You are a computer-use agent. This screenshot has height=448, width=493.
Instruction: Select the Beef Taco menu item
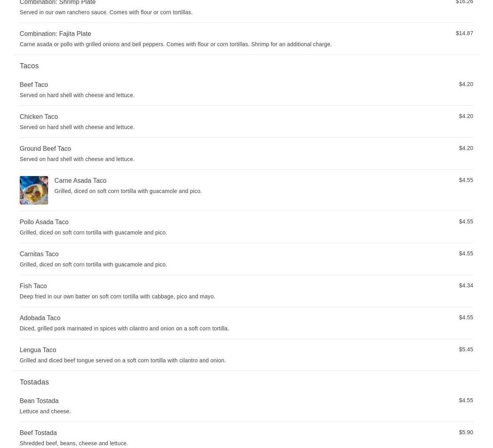(246, 90)
